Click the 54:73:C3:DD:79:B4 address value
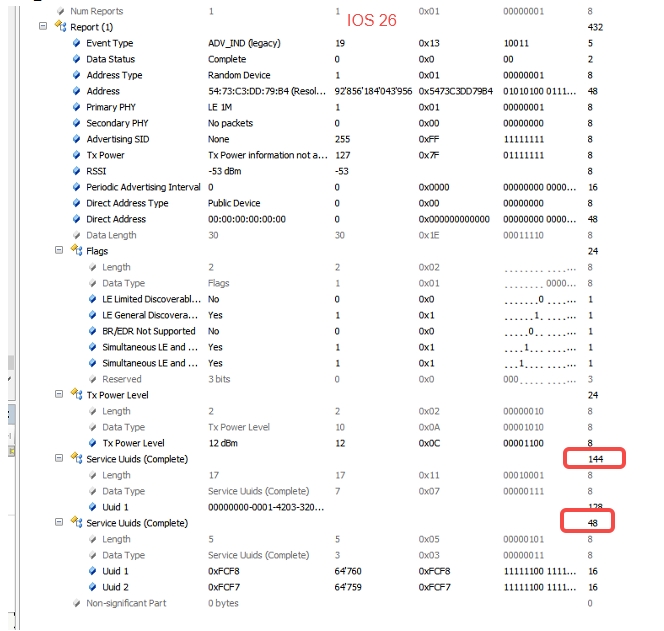 coord(267,91)
